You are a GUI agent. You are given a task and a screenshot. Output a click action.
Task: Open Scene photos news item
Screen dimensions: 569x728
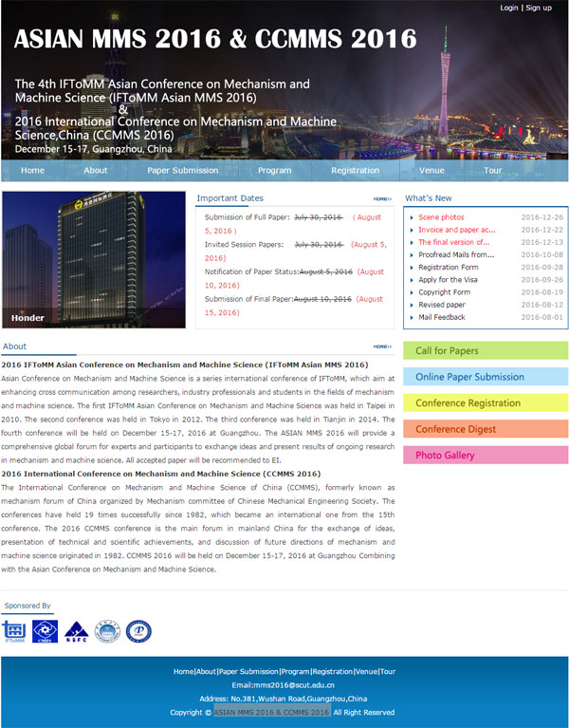(441, 217)
